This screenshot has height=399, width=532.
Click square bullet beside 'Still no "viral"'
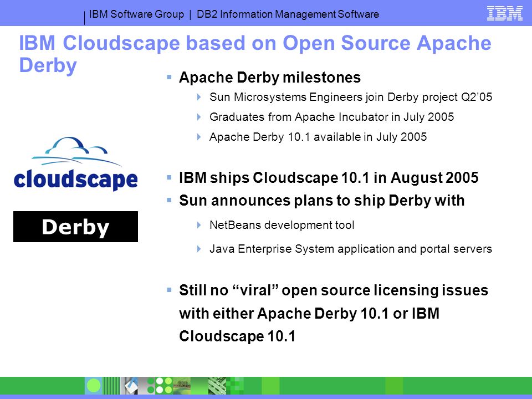pyautogui.click(x=170, y=290)
